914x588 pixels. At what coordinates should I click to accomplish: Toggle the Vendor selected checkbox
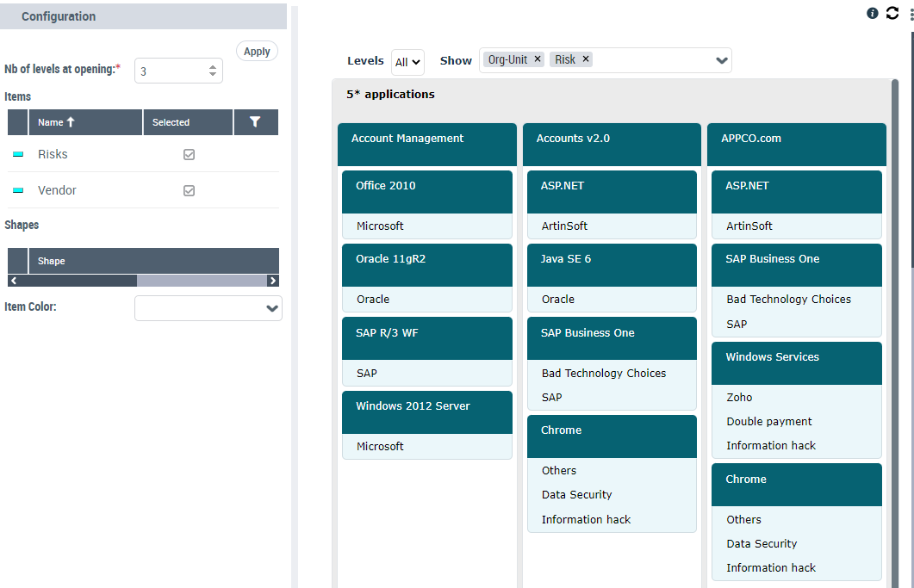[190, 191]
